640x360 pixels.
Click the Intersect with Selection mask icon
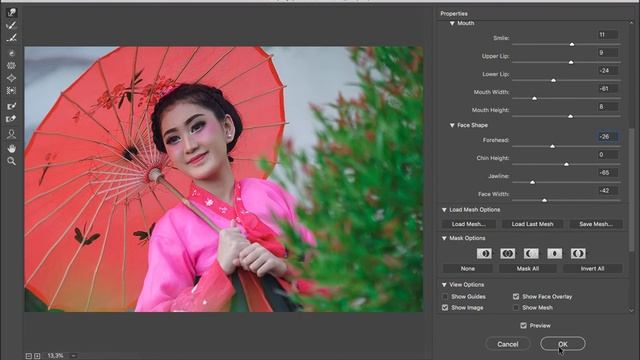[x=554, y=253]
